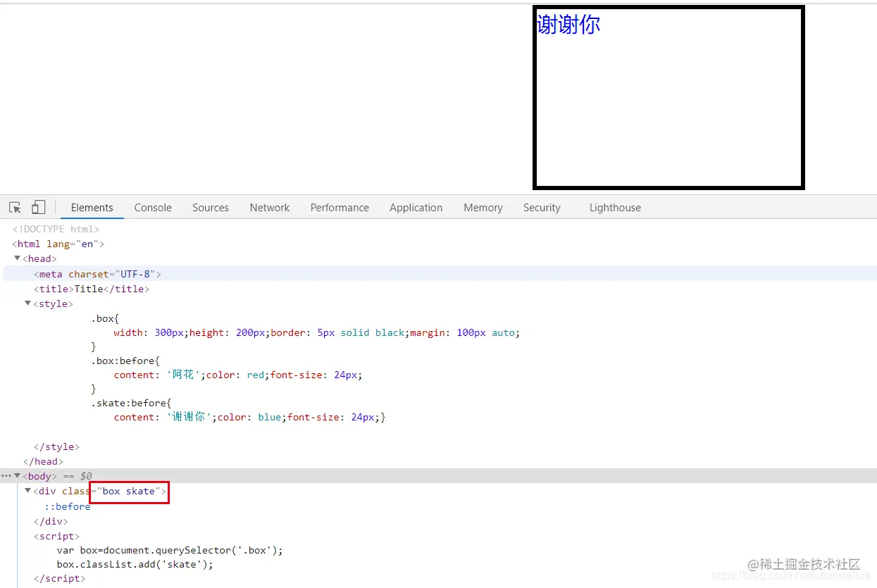Click the closing </script> tag row
Screen dimensions: 877x588
click(x=60, y=578)
